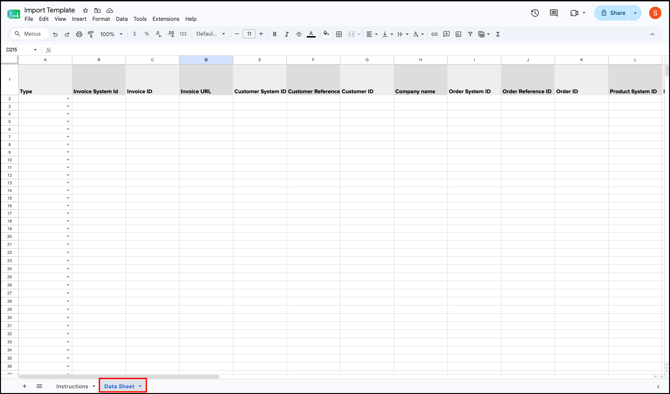Add a new sheet with plus button
This screenshot has width=670, height=394.
click(x=24, y=386)
